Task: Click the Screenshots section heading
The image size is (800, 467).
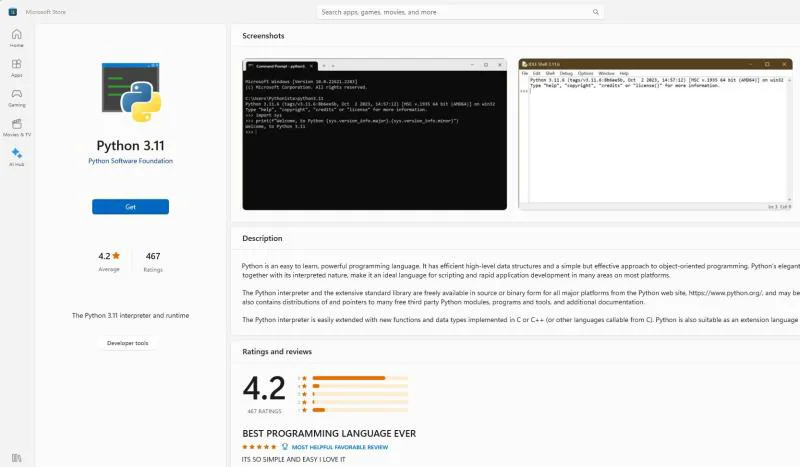Action: coord(263,36)
